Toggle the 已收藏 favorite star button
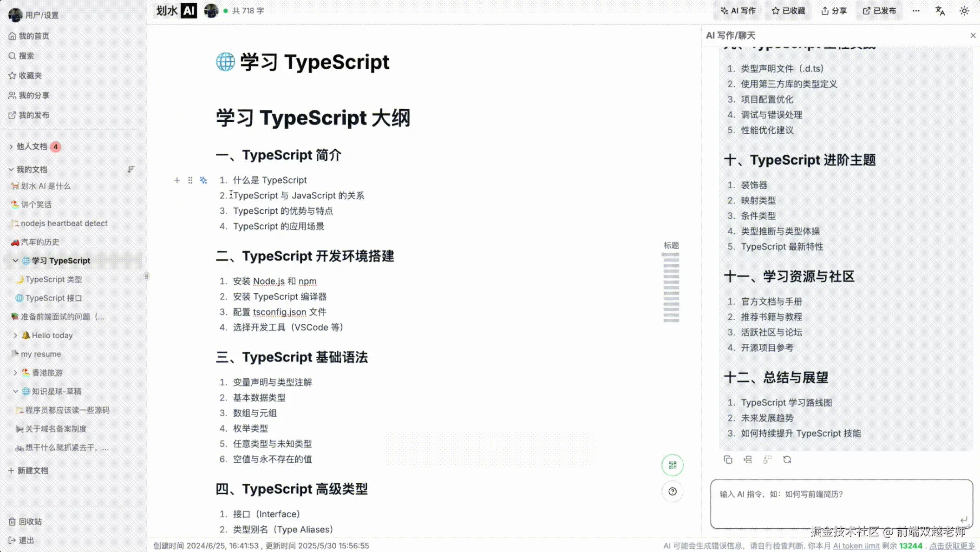Viewport: 980px width, 552px height. (788, 11)
